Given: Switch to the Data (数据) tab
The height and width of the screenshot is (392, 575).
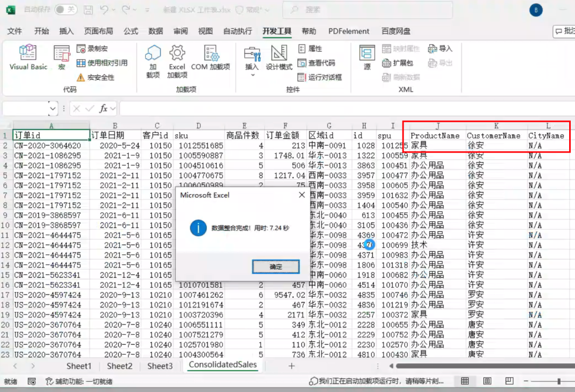Looking at the screenshot, I should pos(155,31).
